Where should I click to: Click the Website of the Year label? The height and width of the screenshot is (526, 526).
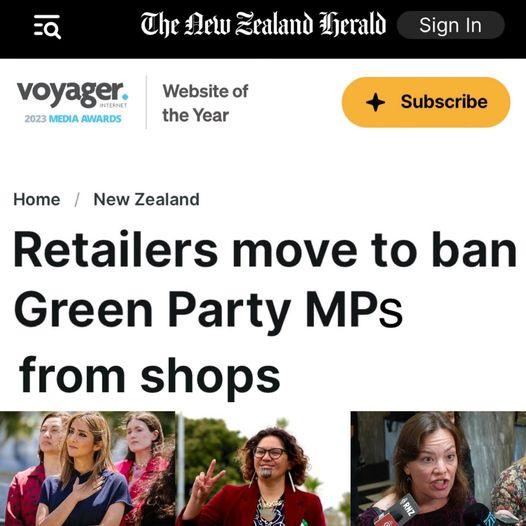pos(205,103)
